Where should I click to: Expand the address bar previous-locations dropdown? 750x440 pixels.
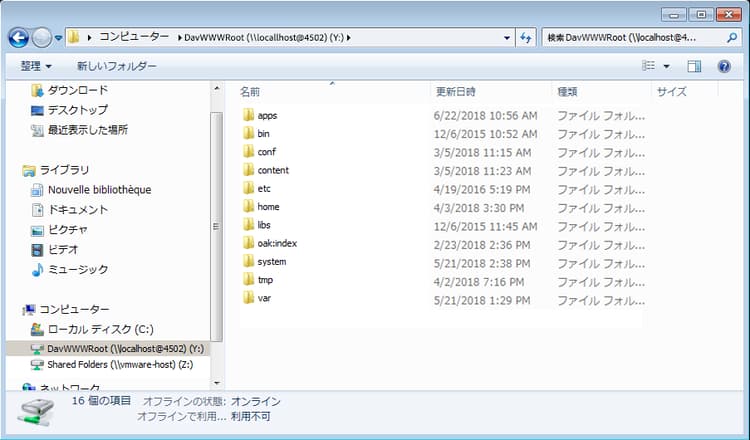pyautogui.click(x=507, y=37)
